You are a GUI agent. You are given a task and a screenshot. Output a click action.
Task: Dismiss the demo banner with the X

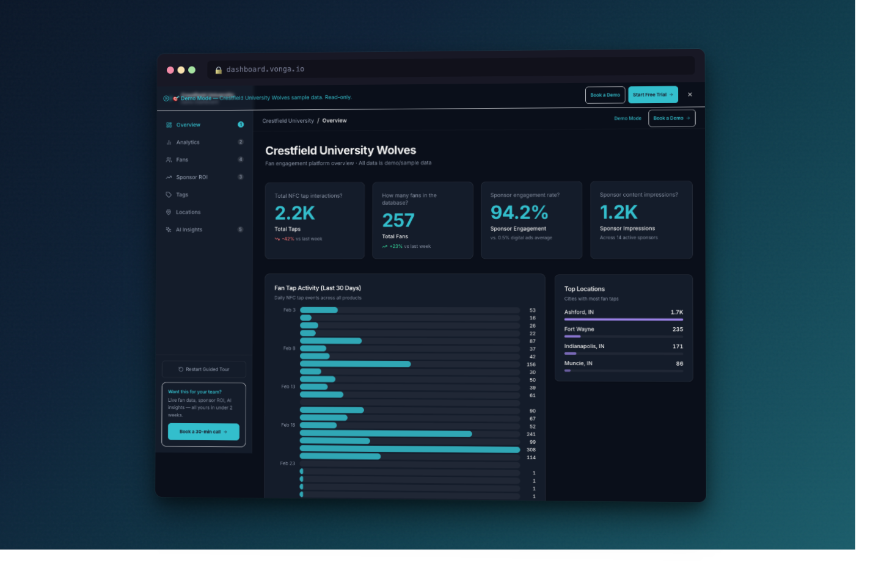coord(690,95)
